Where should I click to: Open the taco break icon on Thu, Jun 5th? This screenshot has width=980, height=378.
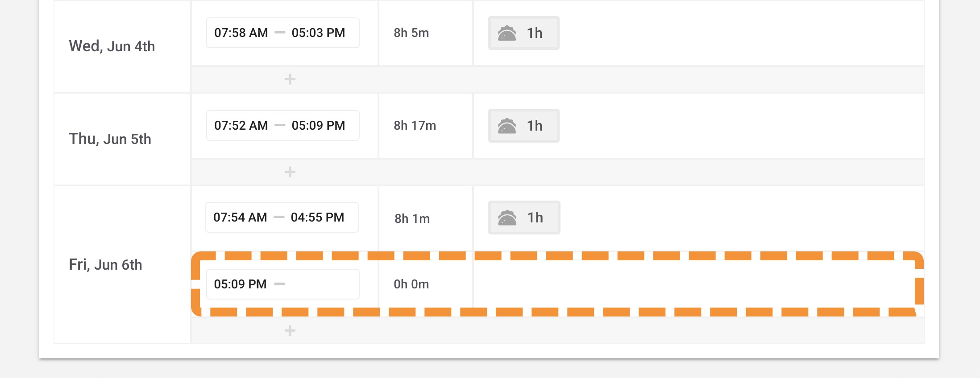(x=507, y=126)
